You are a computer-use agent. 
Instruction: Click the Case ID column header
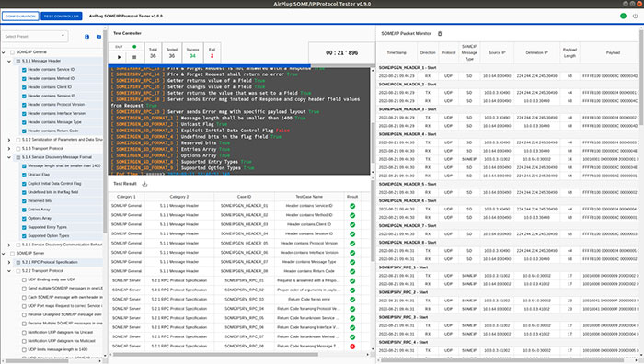pos(244,197)
